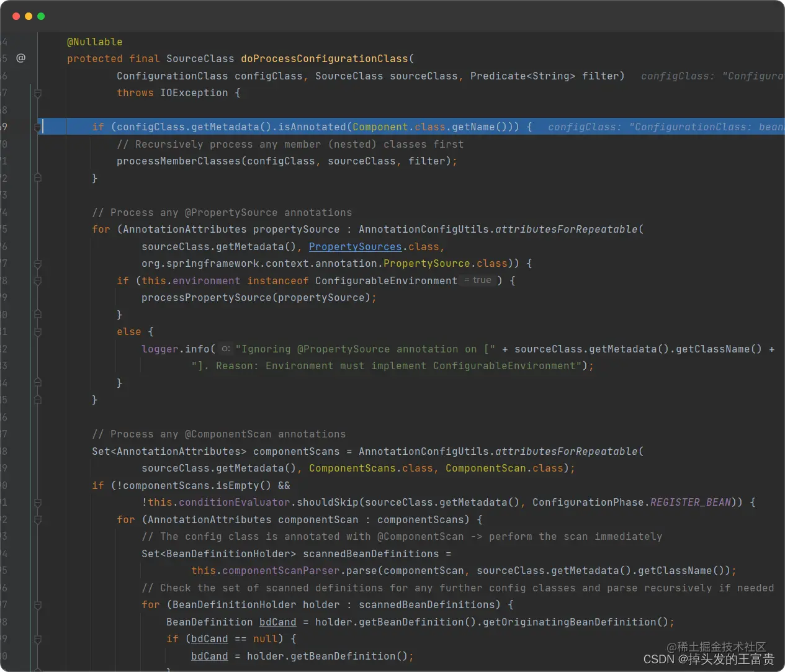Viewport: 785px width, 672px height.
Task: Click the red close window button
Action: point(16,16)
